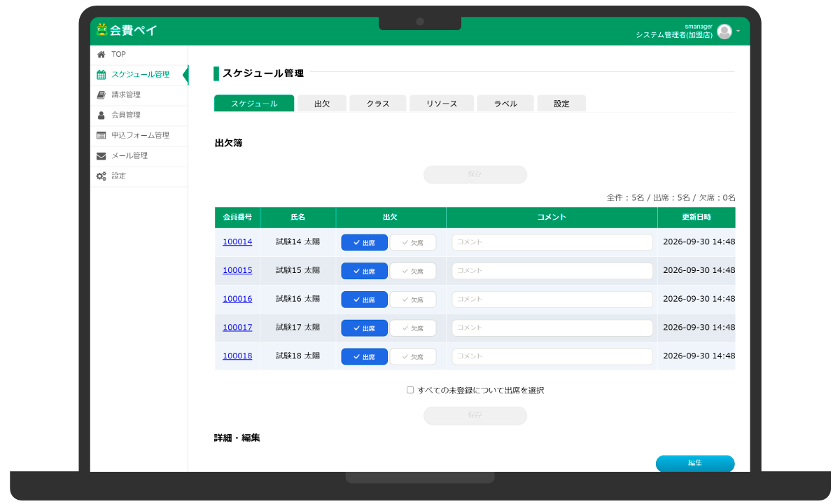The width and height of the screenshot is (840, 504).
Task: Click the form icon for 申込フォーム管理
Action: click(101, 136)
